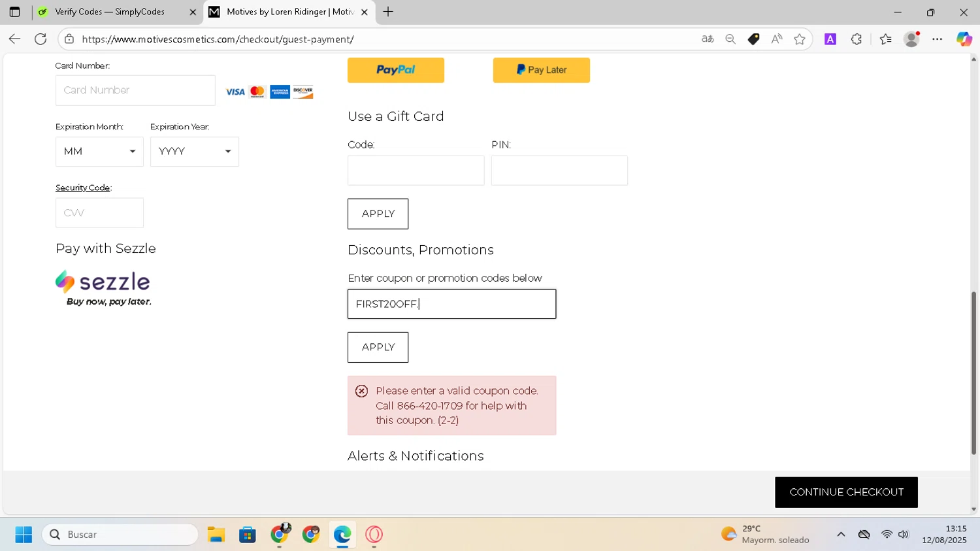Select the Motives by Loren Ridinger tab

click(x=290, y=12)
